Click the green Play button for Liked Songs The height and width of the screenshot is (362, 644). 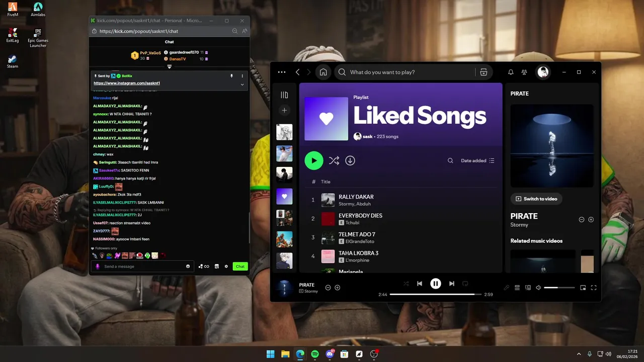click(x=314, y=160)
